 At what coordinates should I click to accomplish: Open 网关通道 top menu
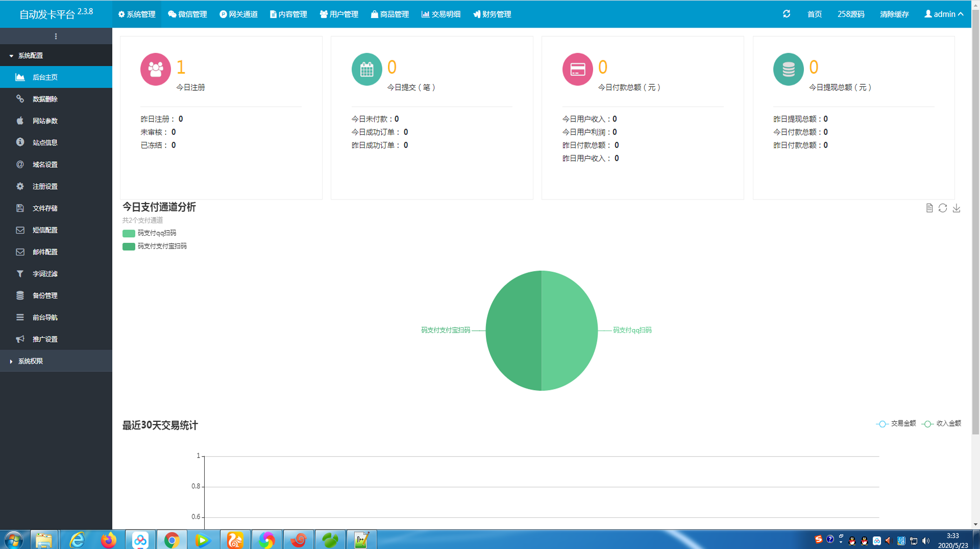click(x=238, y=14)
